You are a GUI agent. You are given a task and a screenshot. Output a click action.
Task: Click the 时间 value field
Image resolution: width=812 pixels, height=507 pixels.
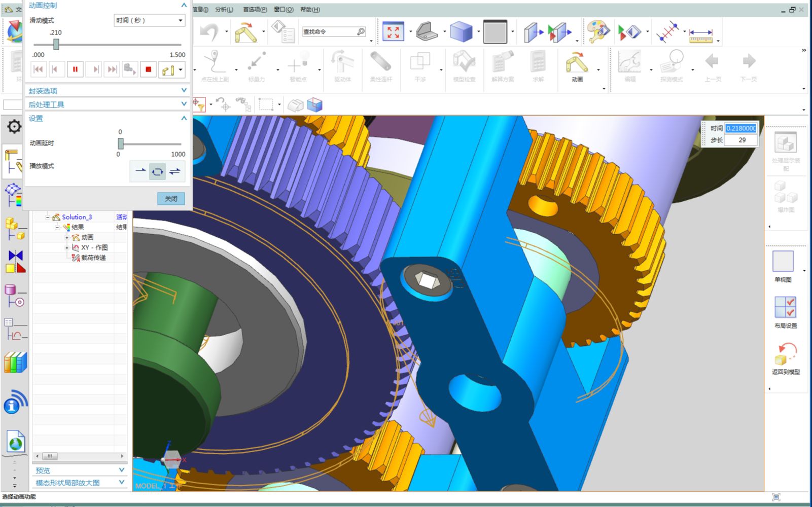pyautogui.click(x=741, y=128)
